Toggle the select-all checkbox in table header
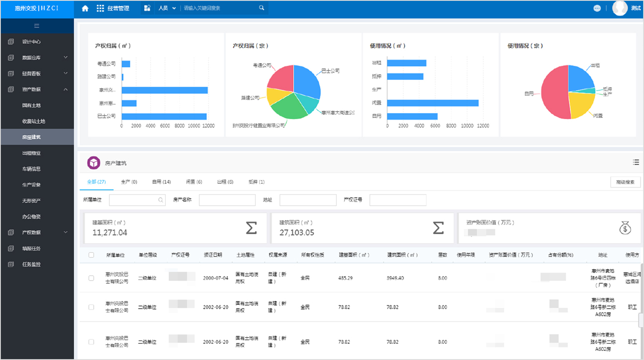This screenshot has width=644, height=360. [x=91, y=255]
